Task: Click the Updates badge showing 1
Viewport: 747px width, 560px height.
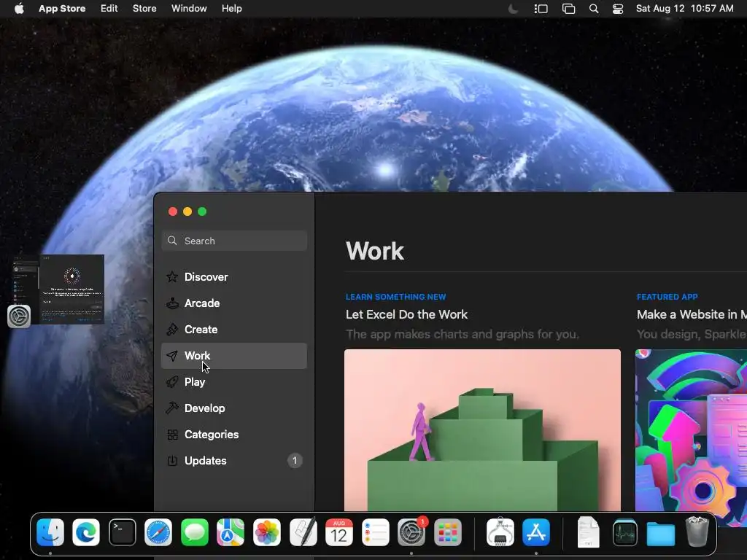Action: pos(295,461)
